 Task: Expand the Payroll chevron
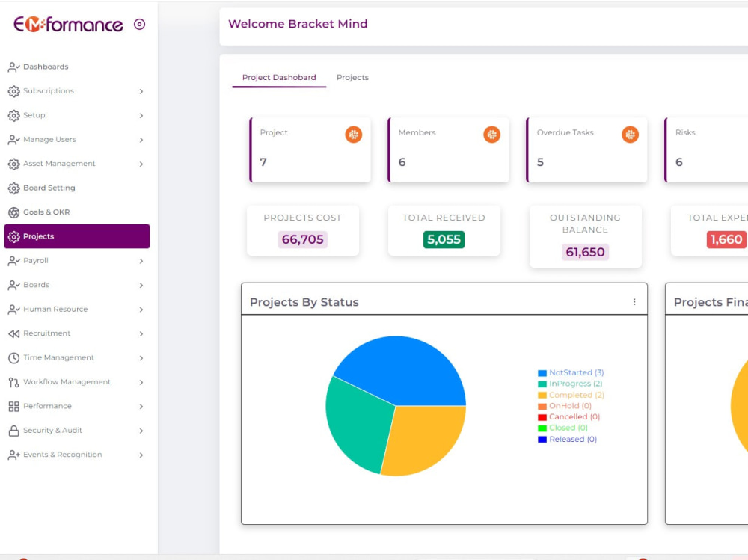[141, 261]
